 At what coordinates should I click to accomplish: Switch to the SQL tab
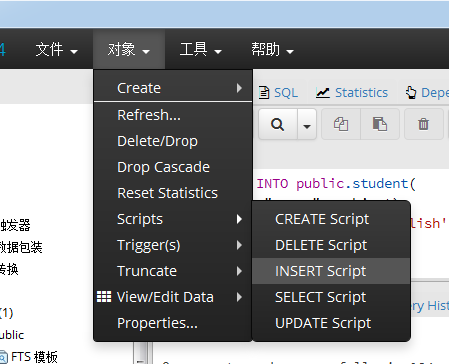(278, 93)
